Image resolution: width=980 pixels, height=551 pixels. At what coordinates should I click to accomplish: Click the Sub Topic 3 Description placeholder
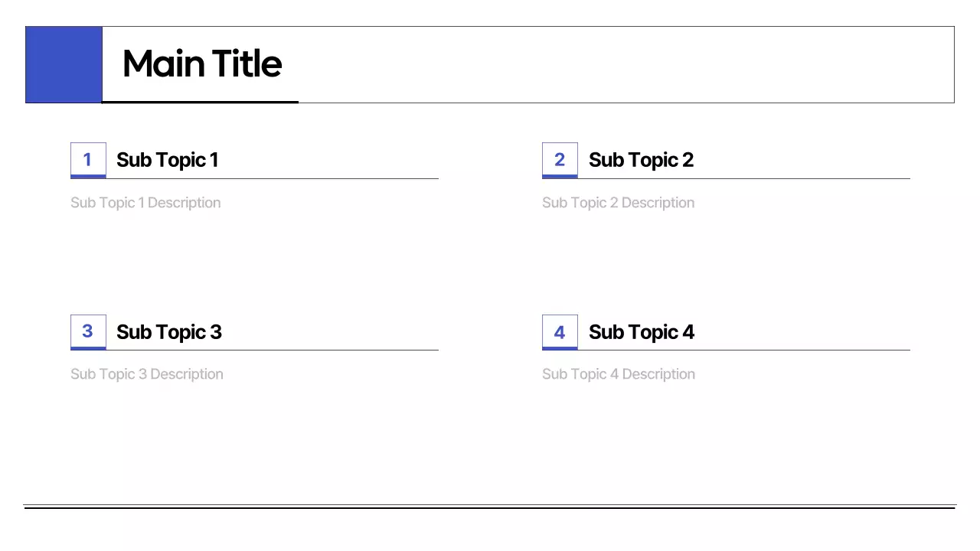coord(147,374)
